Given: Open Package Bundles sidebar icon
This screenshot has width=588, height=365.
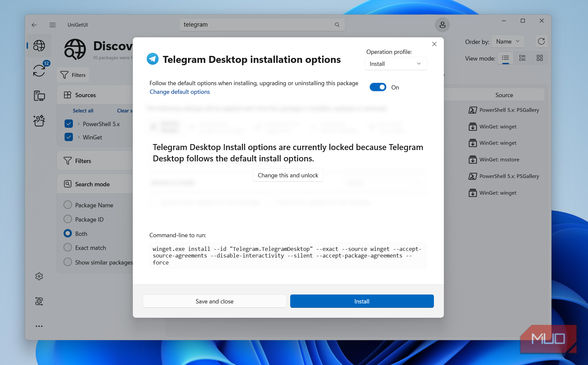Looking at the screenshot, I should (39, 120).
